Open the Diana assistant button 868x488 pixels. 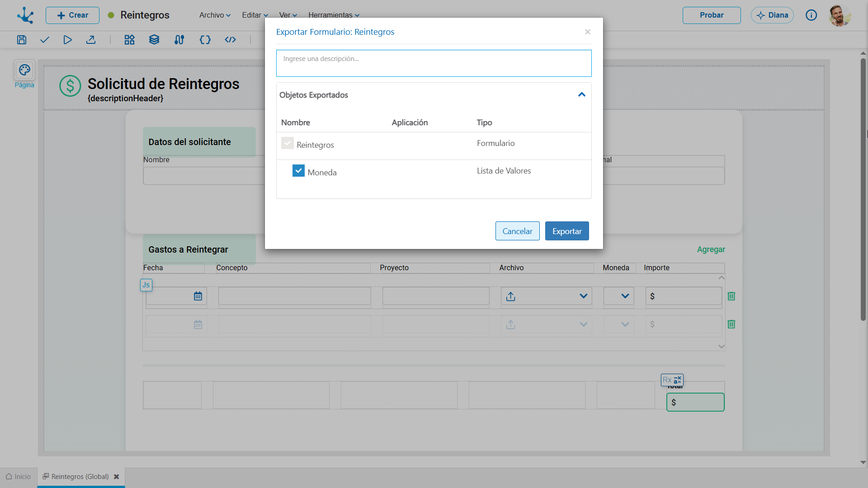pos(772,15)
